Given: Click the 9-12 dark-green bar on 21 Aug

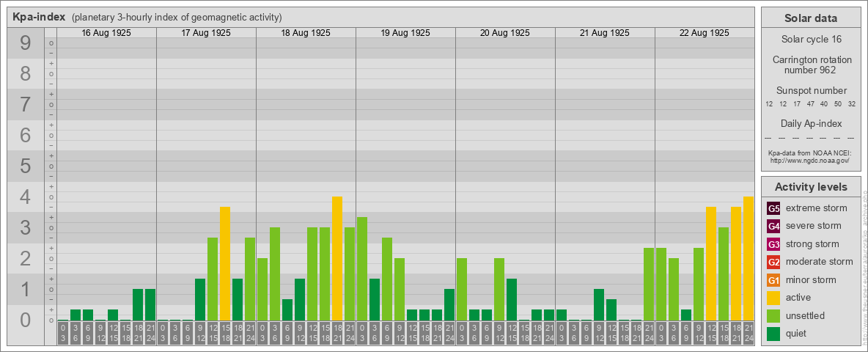Looking at the screenshot, I should click(x=598, y=304).
